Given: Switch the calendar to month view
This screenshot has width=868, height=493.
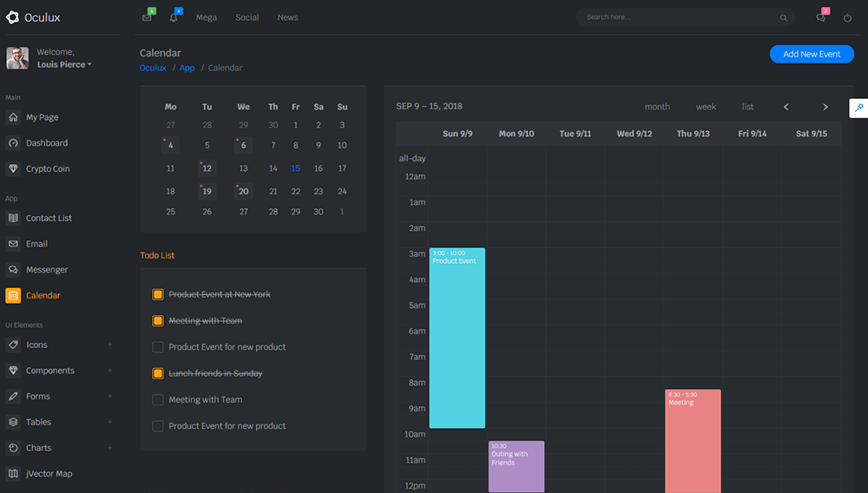Looking at the screenshot, I should (657, 107).
